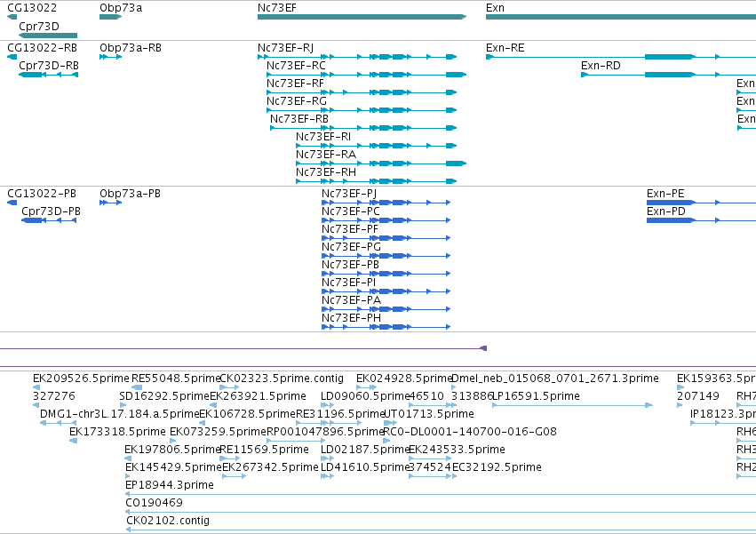This screenshot has width=756, height=534.
Task: Click EST label EK263921.5prime
Action: pyautogui.click(x=258, y=396)
